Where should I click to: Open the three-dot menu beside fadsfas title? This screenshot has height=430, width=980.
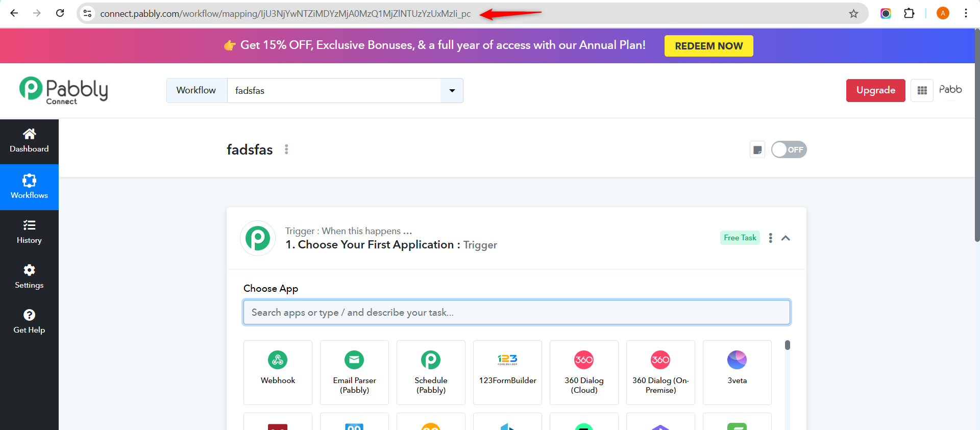(x=286, y=149)
